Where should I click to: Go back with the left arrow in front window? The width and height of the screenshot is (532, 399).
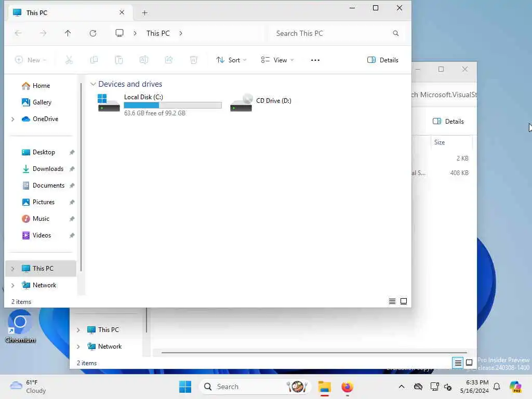[18, 33]
